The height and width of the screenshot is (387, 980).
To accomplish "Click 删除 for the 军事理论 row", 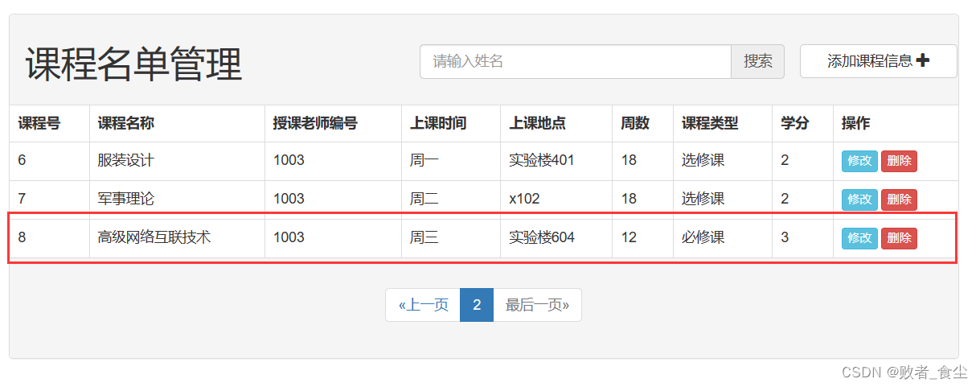I will tap(899, 200).
